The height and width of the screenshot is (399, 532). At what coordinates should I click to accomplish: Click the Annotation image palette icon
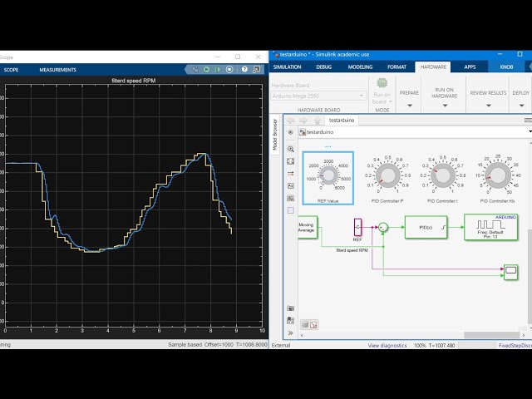(x=290, y=185)
